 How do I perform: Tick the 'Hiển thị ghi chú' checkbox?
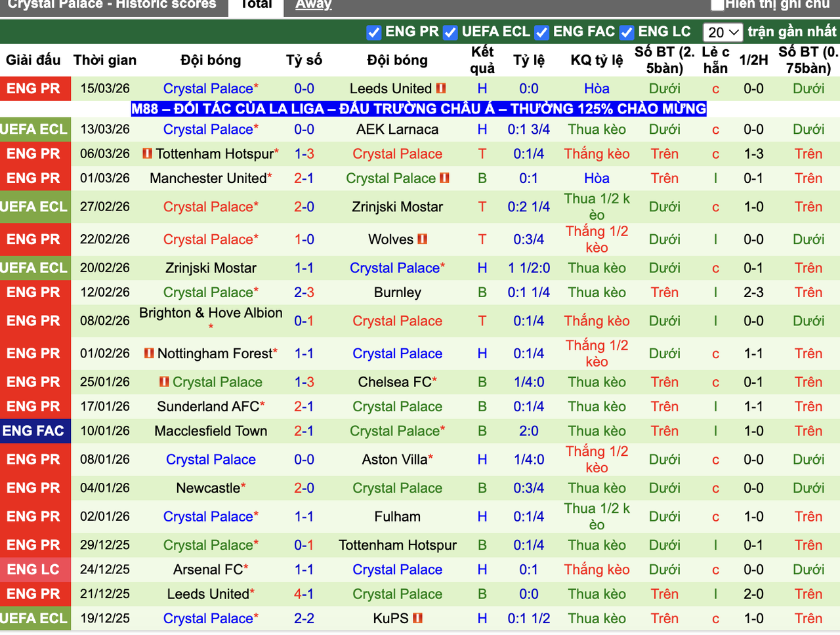pos(718,5)
